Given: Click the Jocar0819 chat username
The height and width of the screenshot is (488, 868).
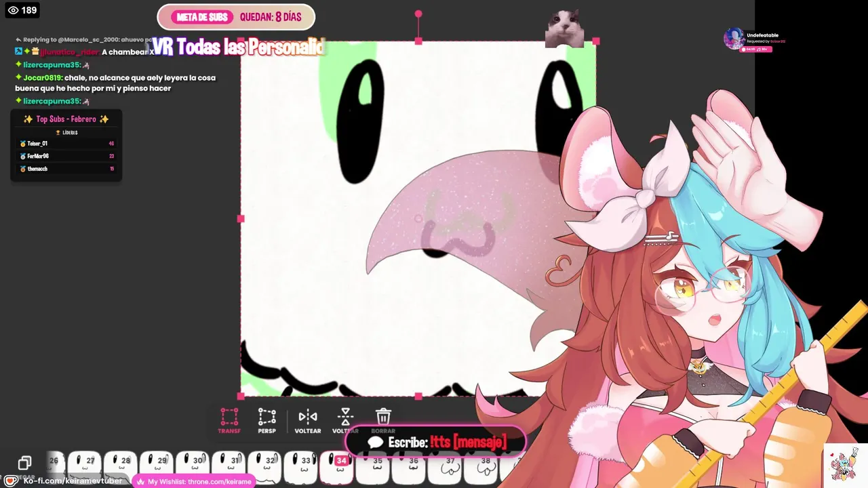Looking at the screenshot, I should pos(42,77).
